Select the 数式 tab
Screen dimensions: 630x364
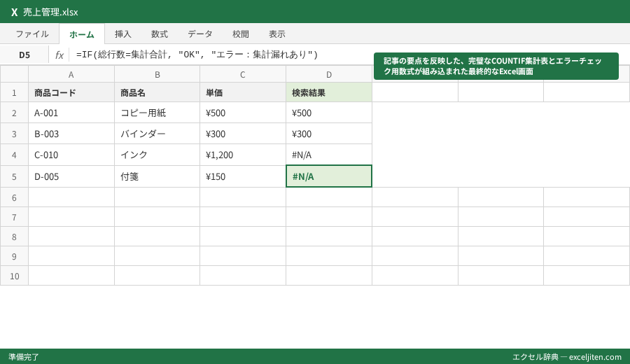(x=160, y=34)
